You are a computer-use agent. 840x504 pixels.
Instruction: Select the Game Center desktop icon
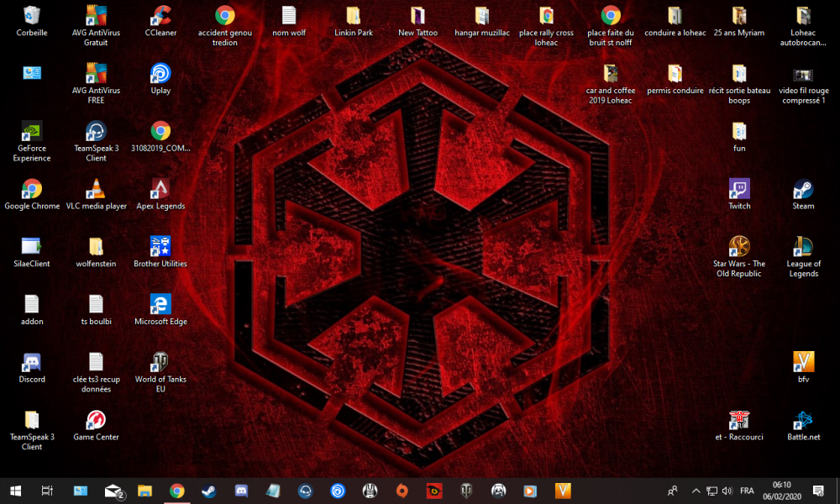pyautogui.click(x=96, y=427)
